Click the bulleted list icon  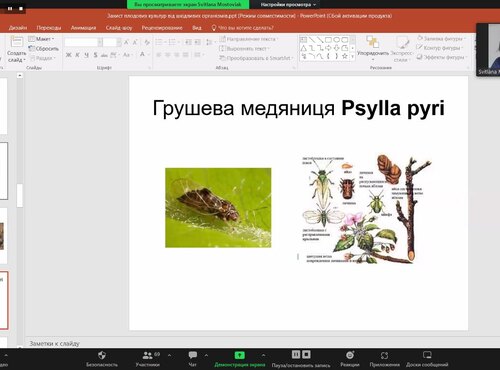[x=160, y=42]
